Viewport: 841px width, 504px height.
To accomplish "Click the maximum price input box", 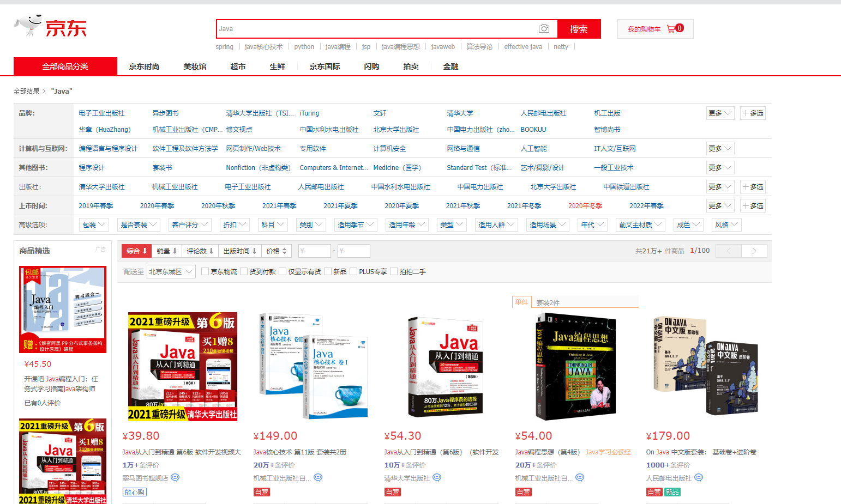I will coord(353,251).
